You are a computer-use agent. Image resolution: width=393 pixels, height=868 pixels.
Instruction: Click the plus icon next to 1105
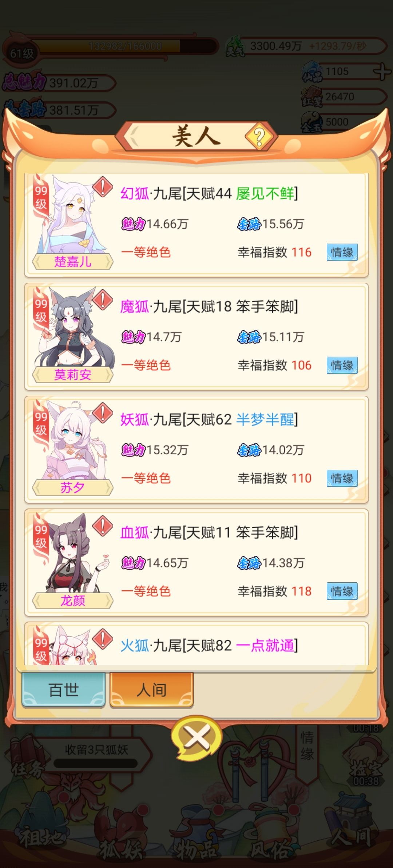(x=382, y=71)
